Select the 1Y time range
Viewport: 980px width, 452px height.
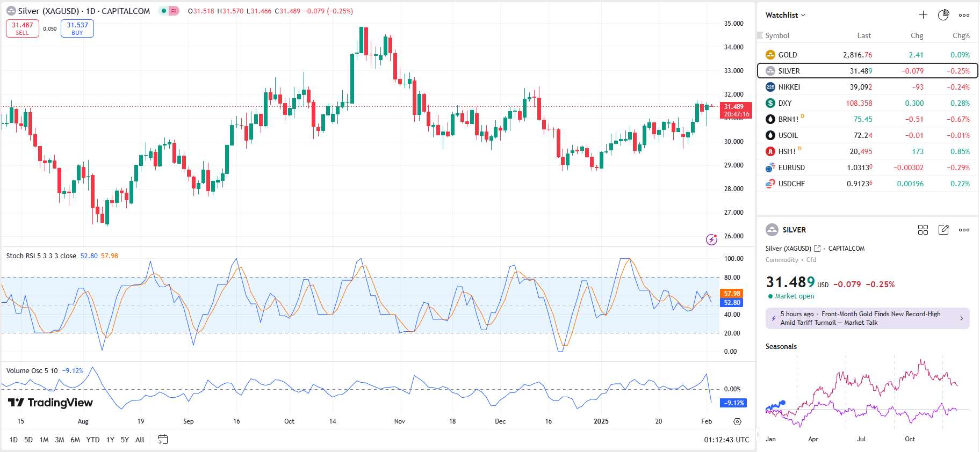(x=110, y=440)
